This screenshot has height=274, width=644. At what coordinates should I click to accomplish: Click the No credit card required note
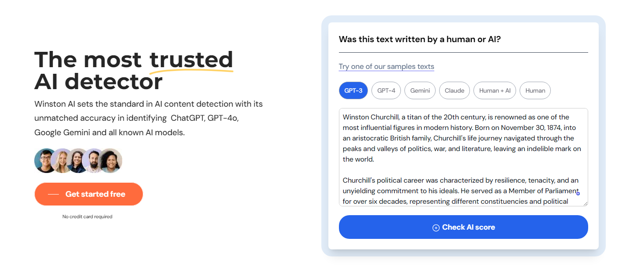click(x=87, y=216)
